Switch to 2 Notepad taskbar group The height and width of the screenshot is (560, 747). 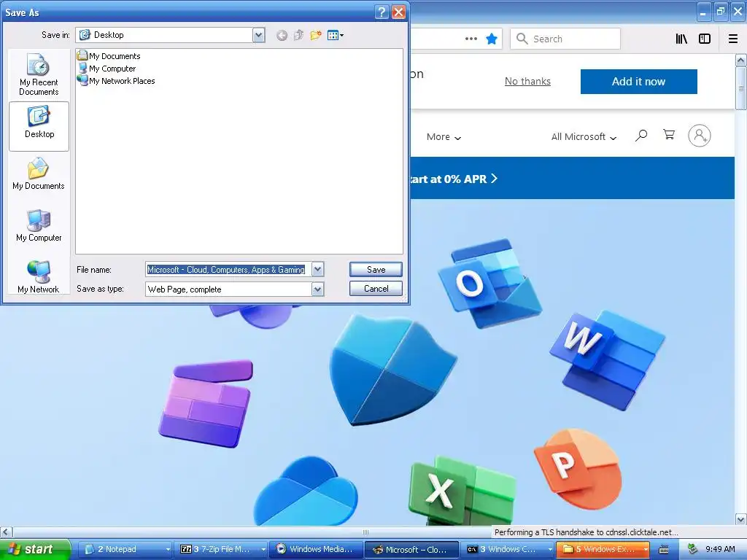(125, 550)
